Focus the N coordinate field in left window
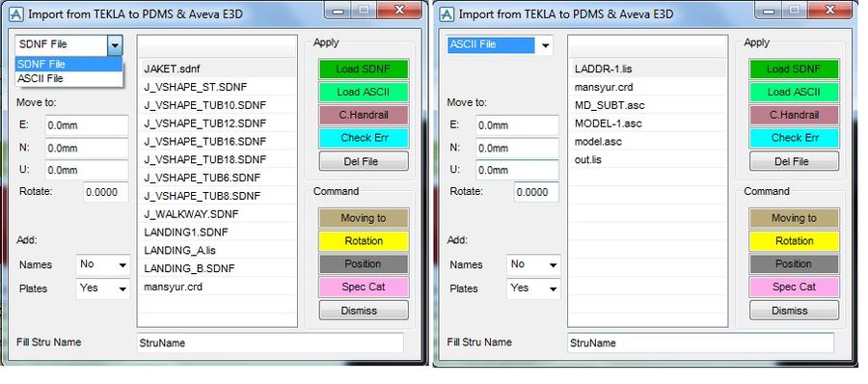 tap(87, 149)
